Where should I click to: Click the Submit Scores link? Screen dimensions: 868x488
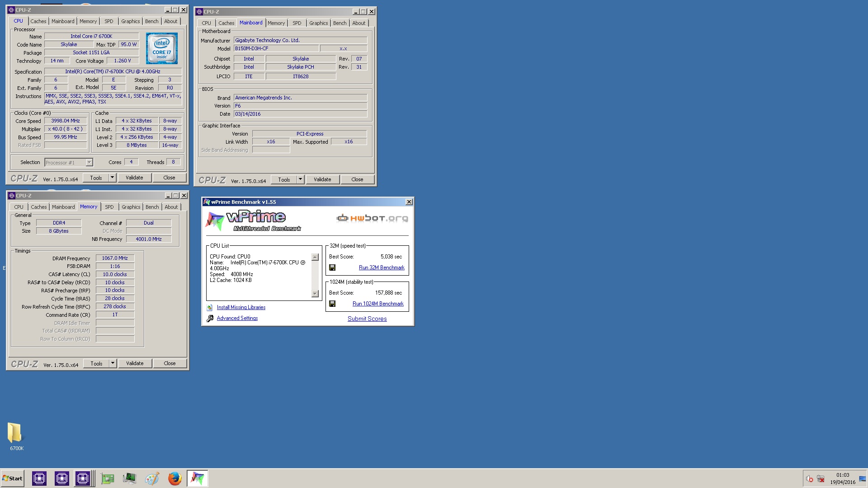[367, 319]
